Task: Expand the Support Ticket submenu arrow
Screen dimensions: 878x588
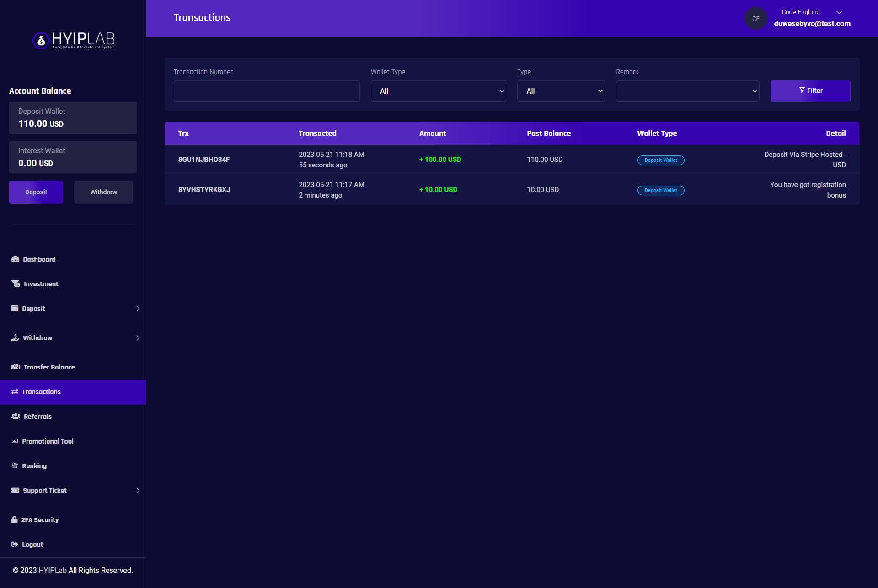Action: (x=138, y=491)
